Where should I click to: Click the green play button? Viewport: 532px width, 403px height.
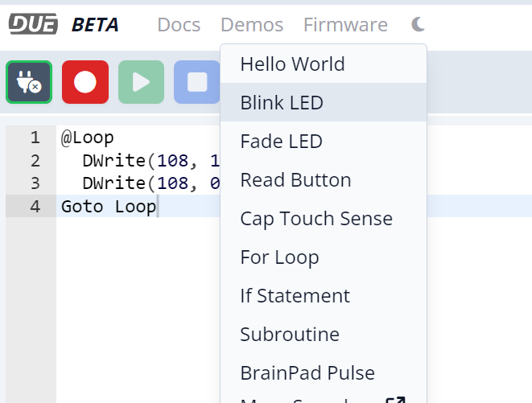141,82
